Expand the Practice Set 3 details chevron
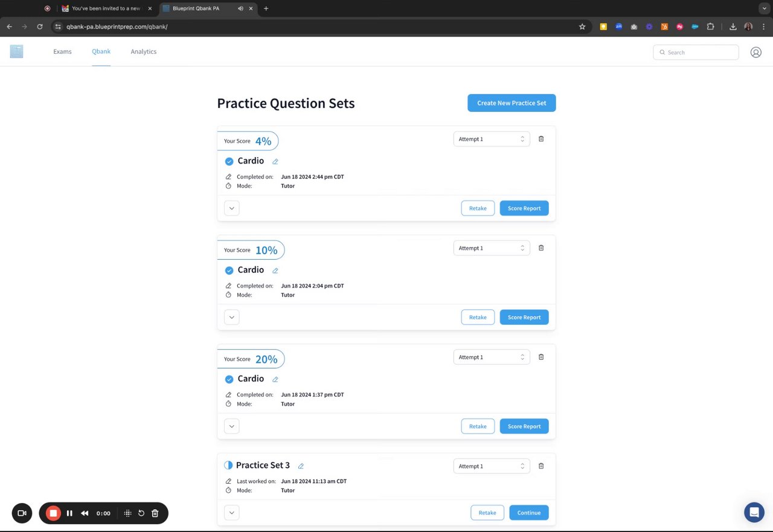This screenshot has height=532, width=773. [x=231, y=513]
